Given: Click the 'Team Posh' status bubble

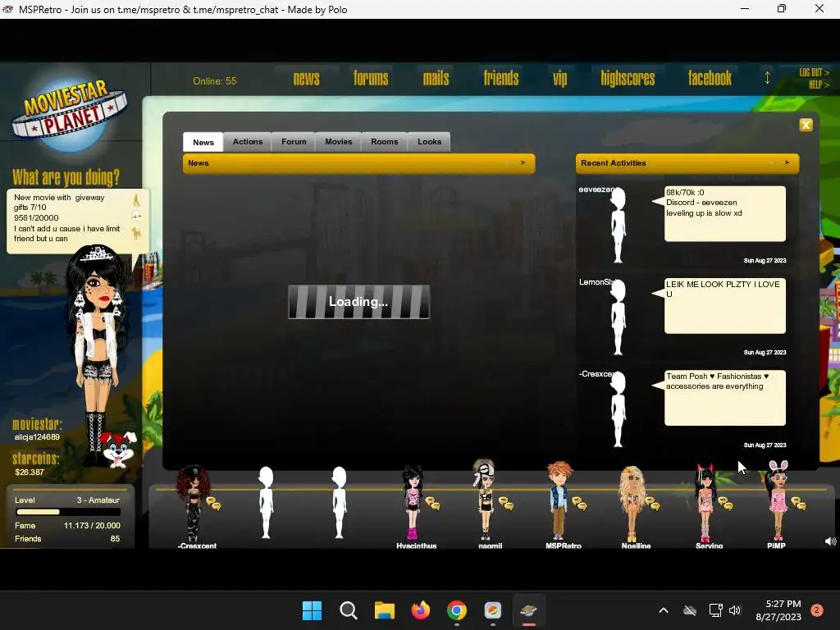Looking at the screenshot, I should pyautogui.click(x=725, y=398).
